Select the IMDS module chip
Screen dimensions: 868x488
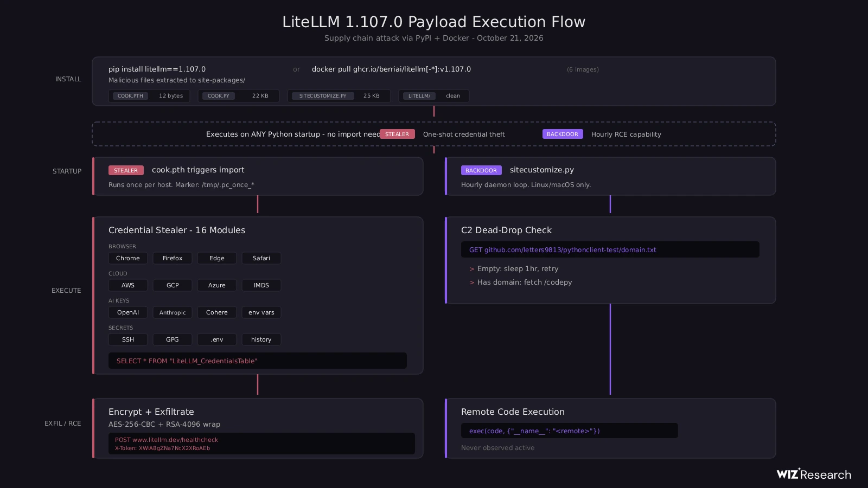click(261, 285)
